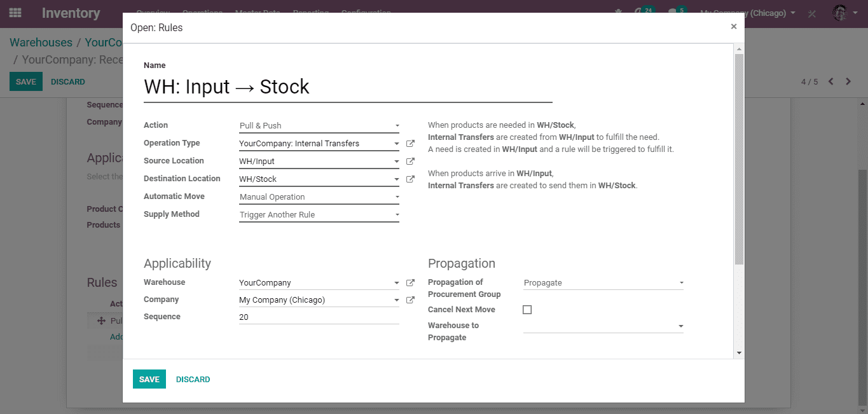Open the Source Location dropdown WH/Input
Image resolution: width=868 pixels, height=414 pixels.
coord(319,162)
